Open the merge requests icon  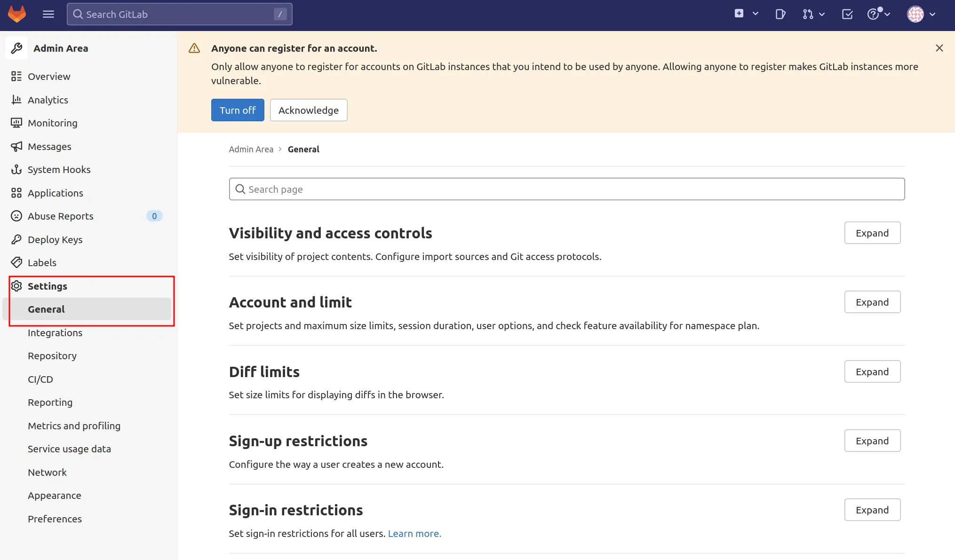pos(808,14)
